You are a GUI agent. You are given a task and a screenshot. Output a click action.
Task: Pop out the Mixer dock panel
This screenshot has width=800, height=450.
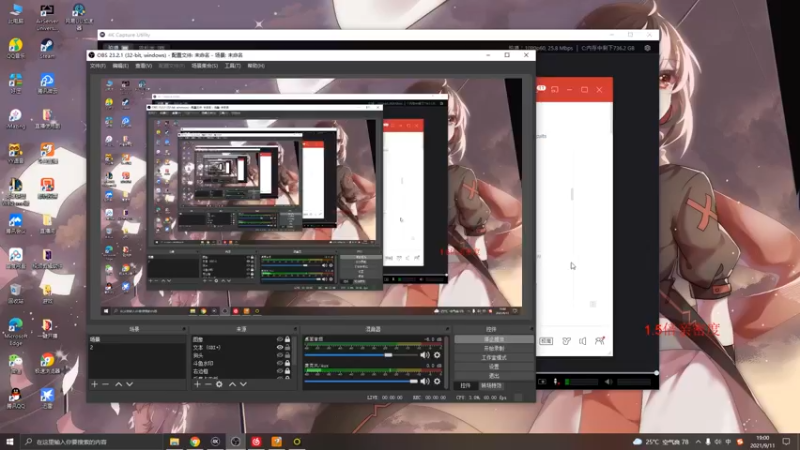[447, 329]
